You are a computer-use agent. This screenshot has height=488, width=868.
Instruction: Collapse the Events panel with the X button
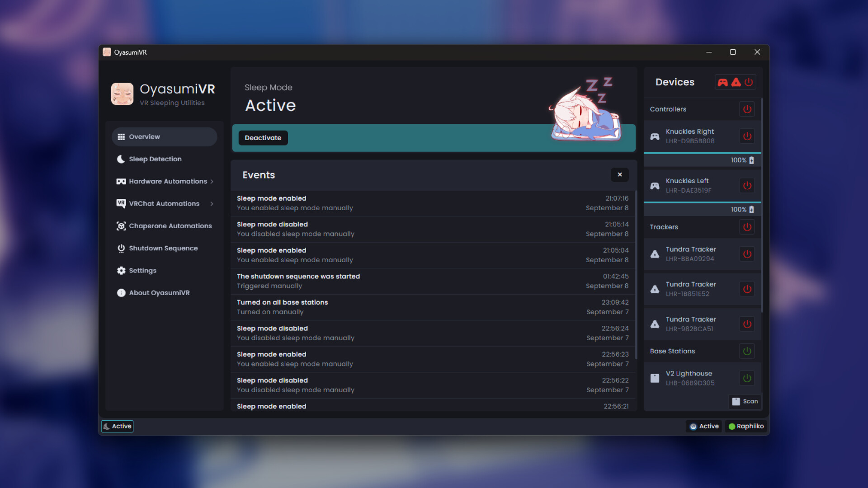(620, 175)
